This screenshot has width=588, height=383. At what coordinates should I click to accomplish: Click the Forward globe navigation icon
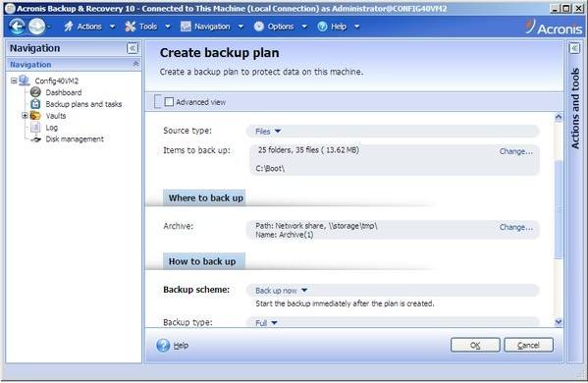coord(36,27)
